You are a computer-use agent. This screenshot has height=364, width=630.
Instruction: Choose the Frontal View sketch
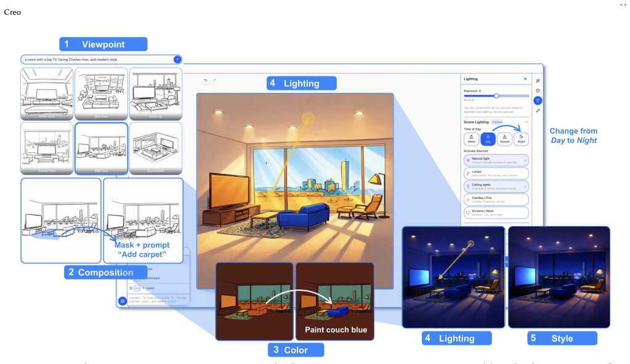click(x=47, y=148)
